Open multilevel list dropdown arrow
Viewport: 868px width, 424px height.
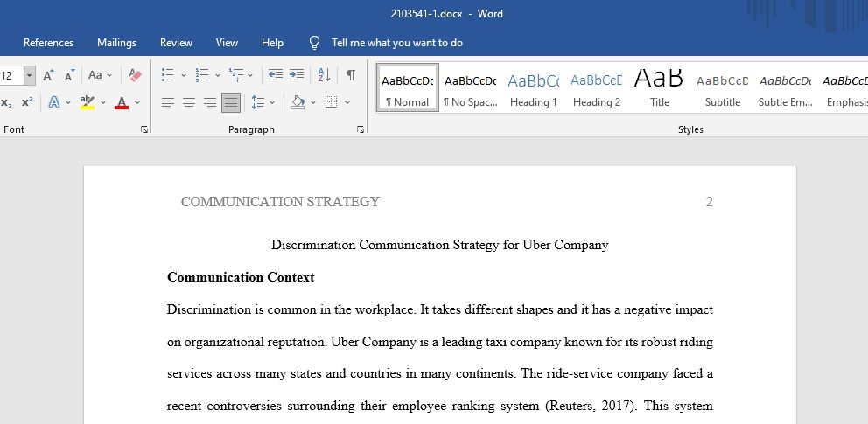click(250, 75)
